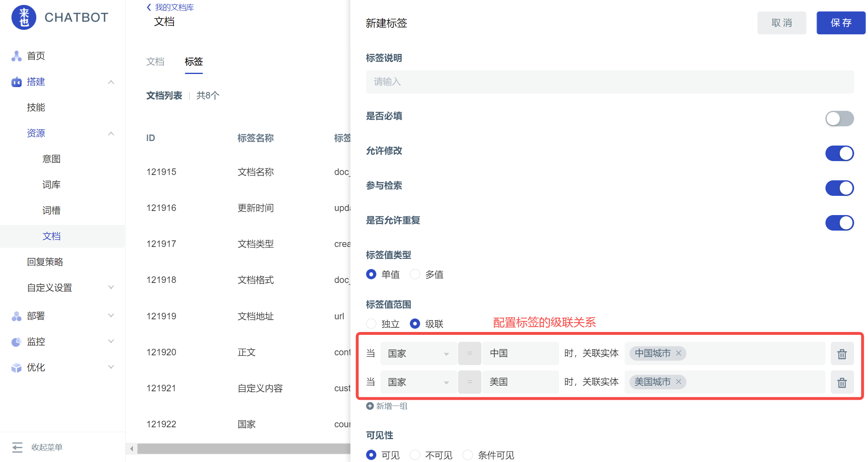The width and height of the screenshot is (868, 462).
Task: Expand the 优化 menu section
Action: (x=111, y=367)
